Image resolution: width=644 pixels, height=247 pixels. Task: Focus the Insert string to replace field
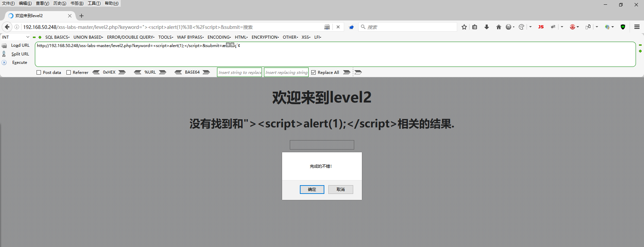pos(239,72)
